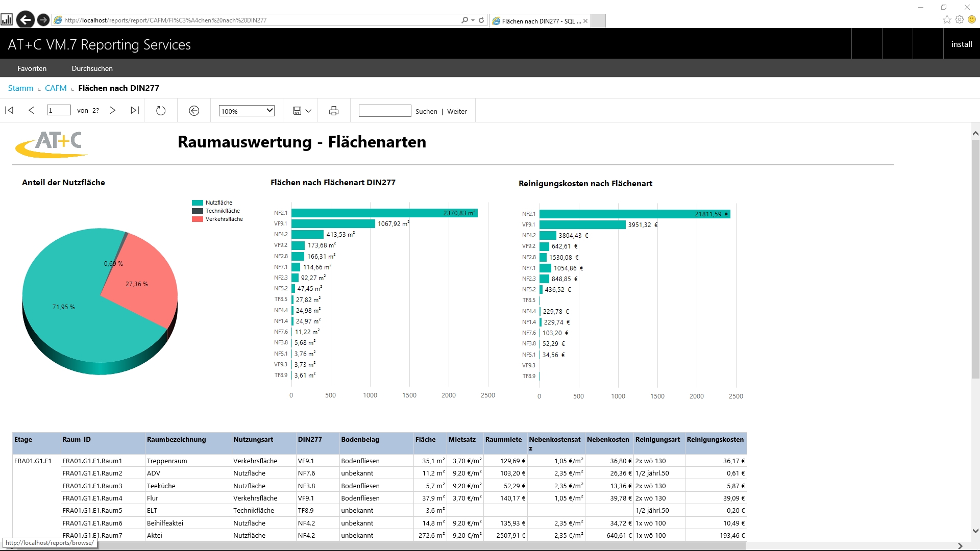Jump to last report page

[x=135, y=110]
